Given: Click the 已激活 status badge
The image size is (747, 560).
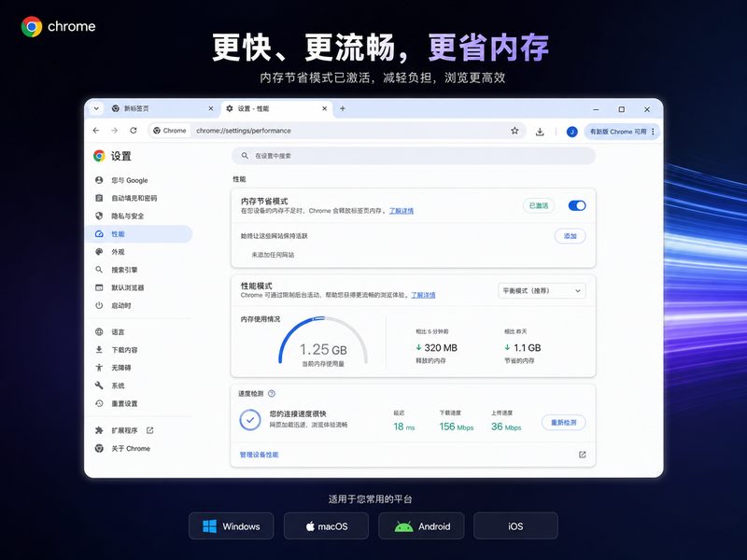Looking at the screenshot, I should coord(539,205).
